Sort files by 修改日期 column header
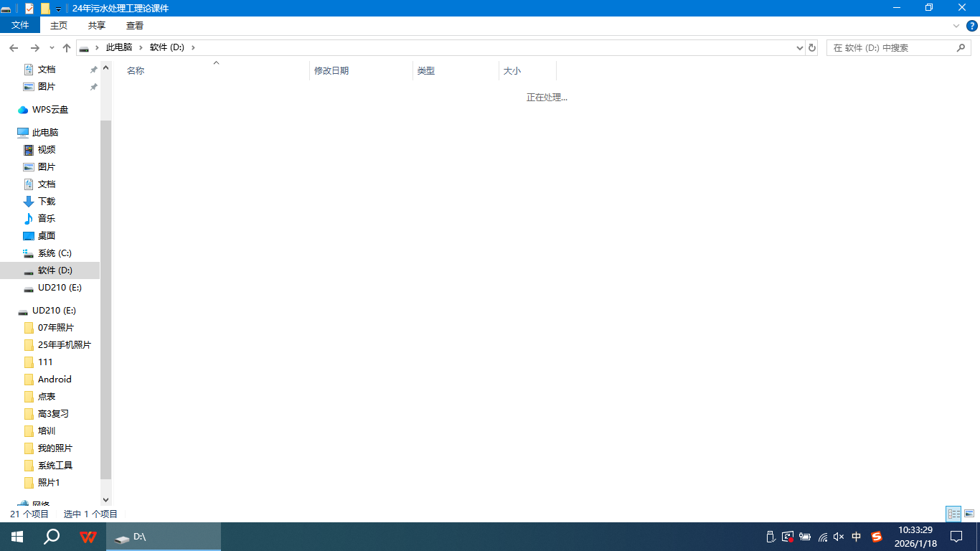This screenshot has width=980, height=551. tap(331, 71)
